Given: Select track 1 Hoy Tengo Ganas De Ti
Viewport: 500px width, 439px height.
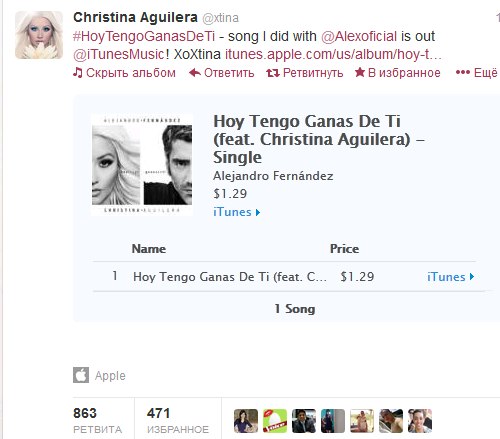Looking at the screenshot, I should (230, 277).
